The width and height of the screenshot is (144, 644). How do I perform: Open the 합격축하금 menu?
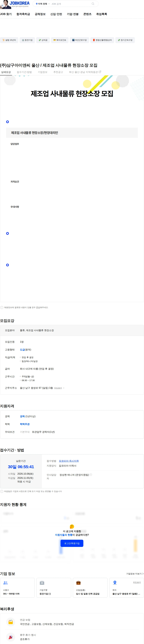[x=23, y=14]
